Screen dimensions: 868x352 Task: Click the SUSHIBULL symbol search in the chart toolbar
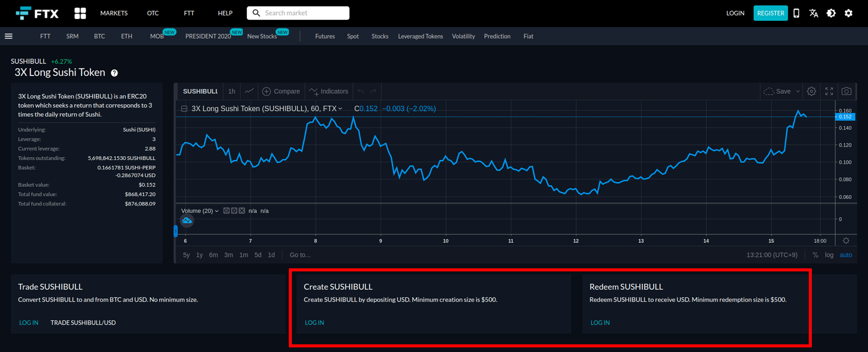[x=200, y=91]
